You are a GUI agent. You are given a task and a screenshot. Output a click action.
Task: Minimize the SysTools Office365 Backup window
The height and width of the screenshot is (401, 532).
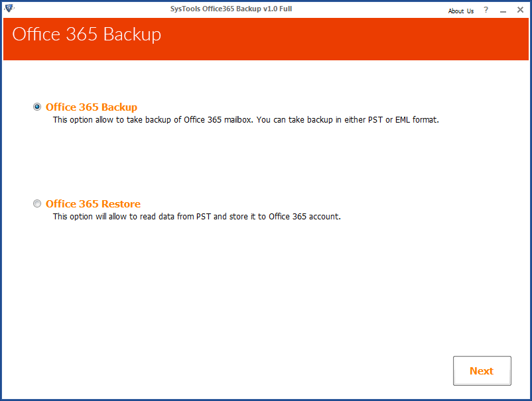(503, 11)
